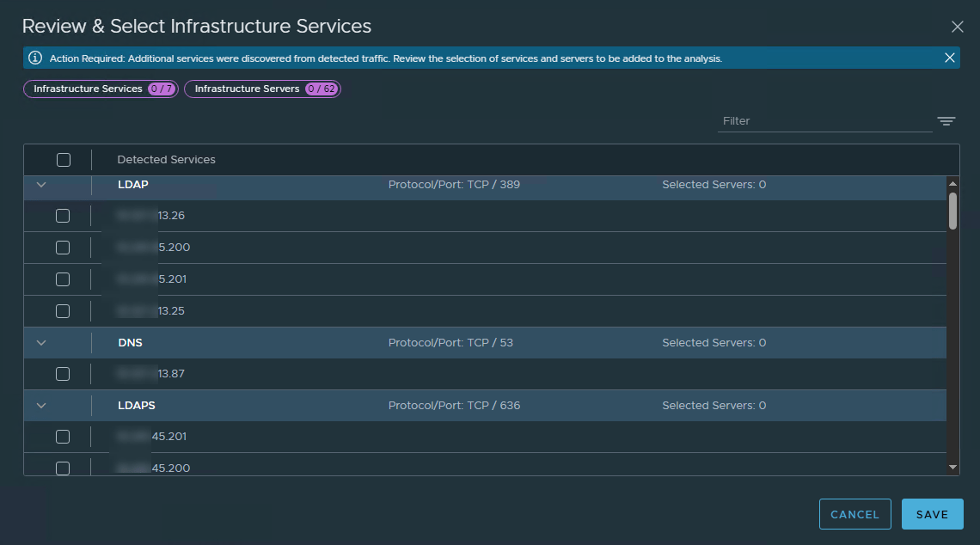
Task: Click the CANCEL button
Action: 854,514
